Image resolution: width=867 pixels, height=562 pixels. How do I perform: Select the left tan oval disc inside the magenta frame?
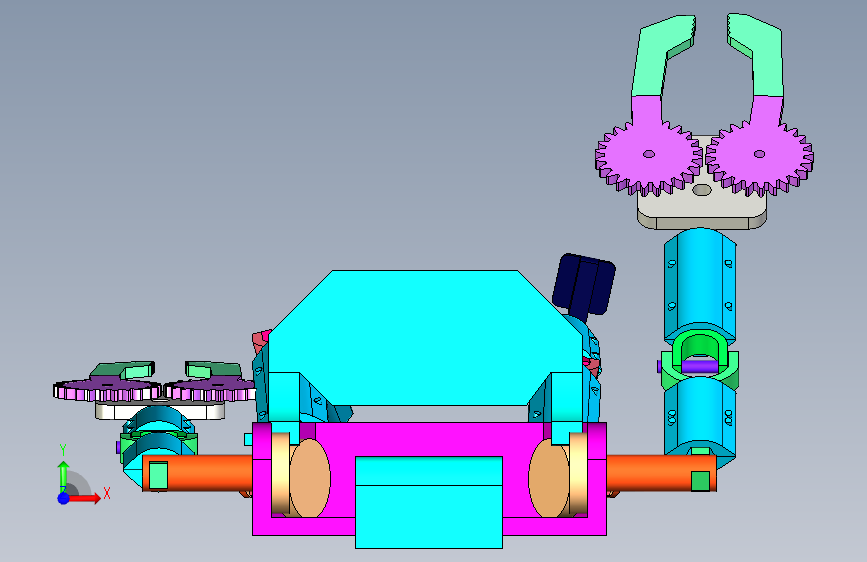pyautogui.click(x=310, y=478)
